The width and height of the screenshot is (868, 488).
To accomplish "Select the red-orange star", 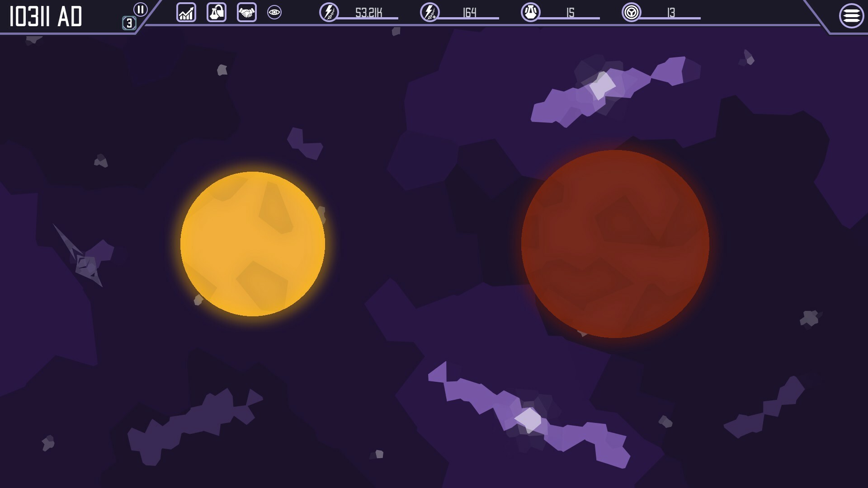I will pos(615,244).
